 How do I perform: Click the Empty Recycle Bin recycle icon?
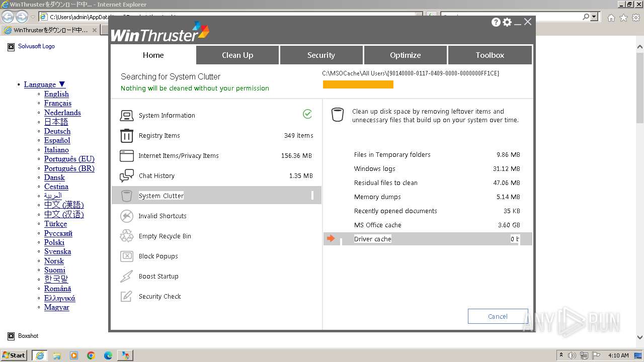click(x=126, y=236)
